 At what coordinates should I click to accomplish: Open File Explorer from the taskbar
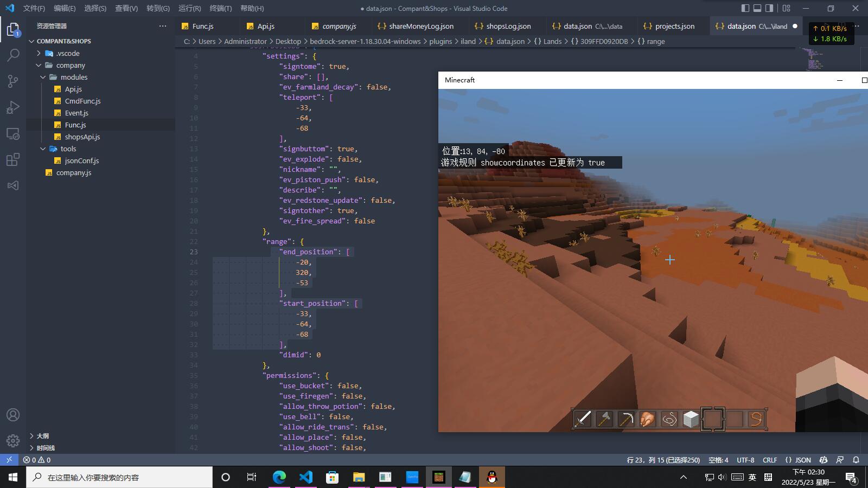click(359, 477)
